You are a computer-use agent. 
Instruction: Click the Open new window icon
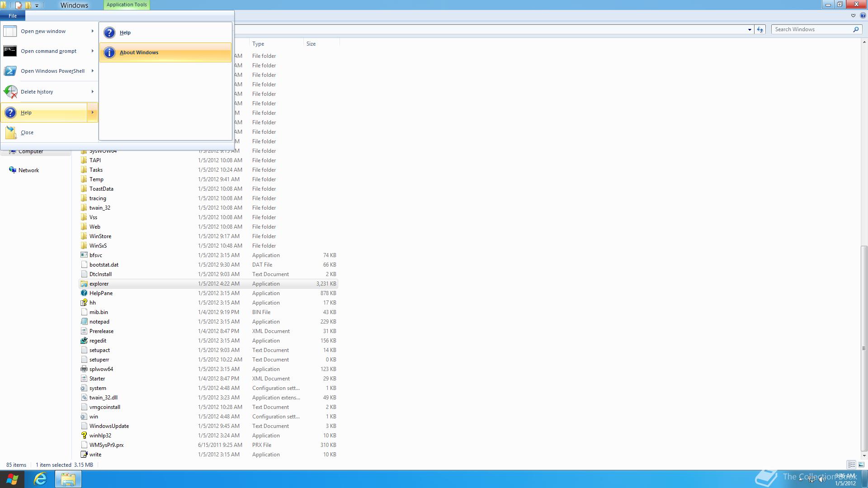point(10,31)
